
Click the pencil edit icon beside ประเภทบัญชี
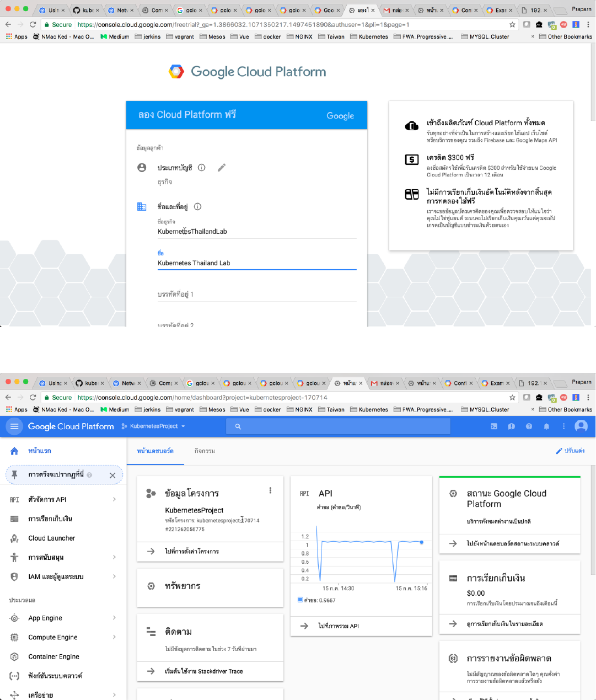222,168
